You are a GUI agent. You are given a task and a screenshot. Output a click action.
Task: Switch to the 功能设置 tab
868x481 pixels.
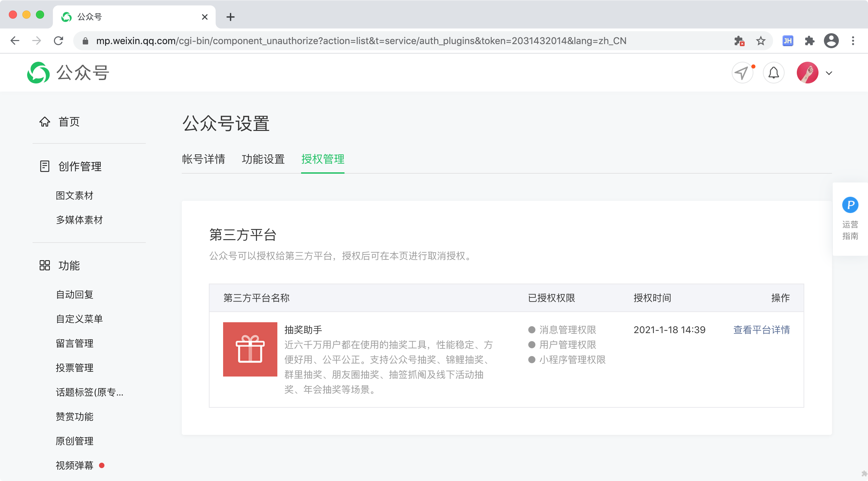[x=263, y=159]
